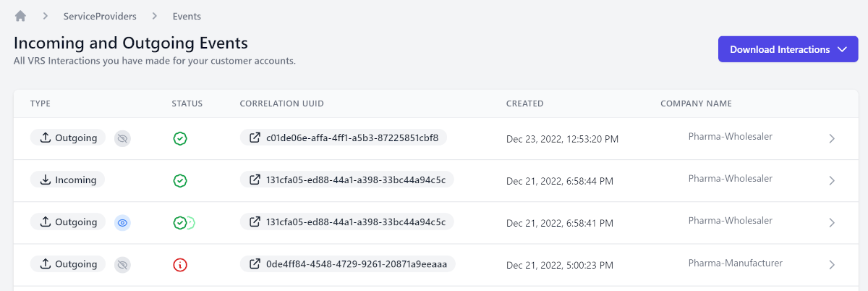The width and height of the screenshot is (868, 291).
Task: Click green check status of Incoming event
Action: pos(180,180)
